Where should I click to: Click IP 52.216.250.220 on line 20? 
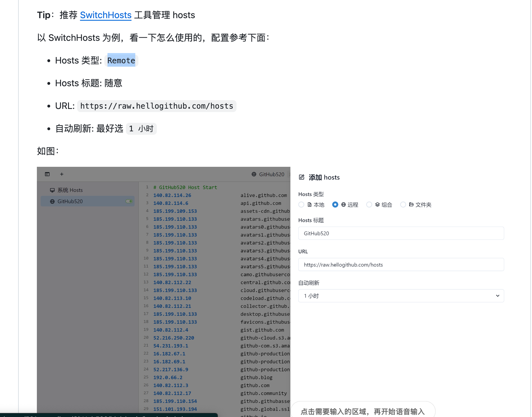coord(174,338)
